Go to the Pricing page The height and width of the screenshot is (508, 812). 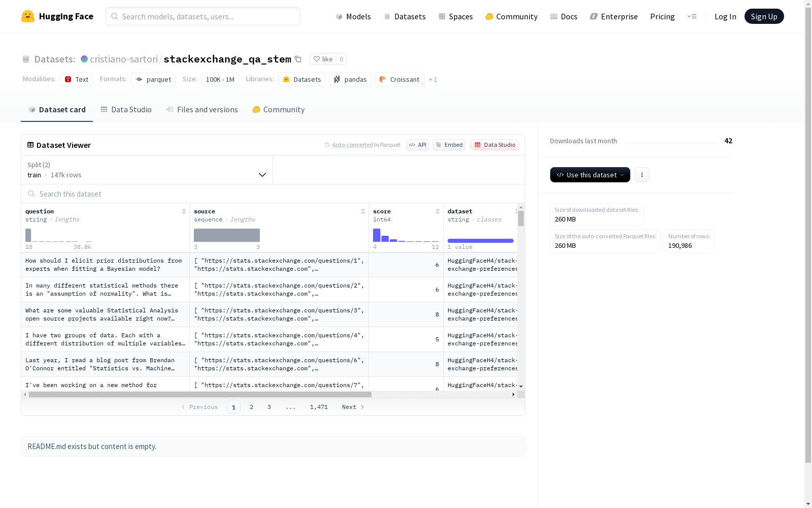click(662, 16)
